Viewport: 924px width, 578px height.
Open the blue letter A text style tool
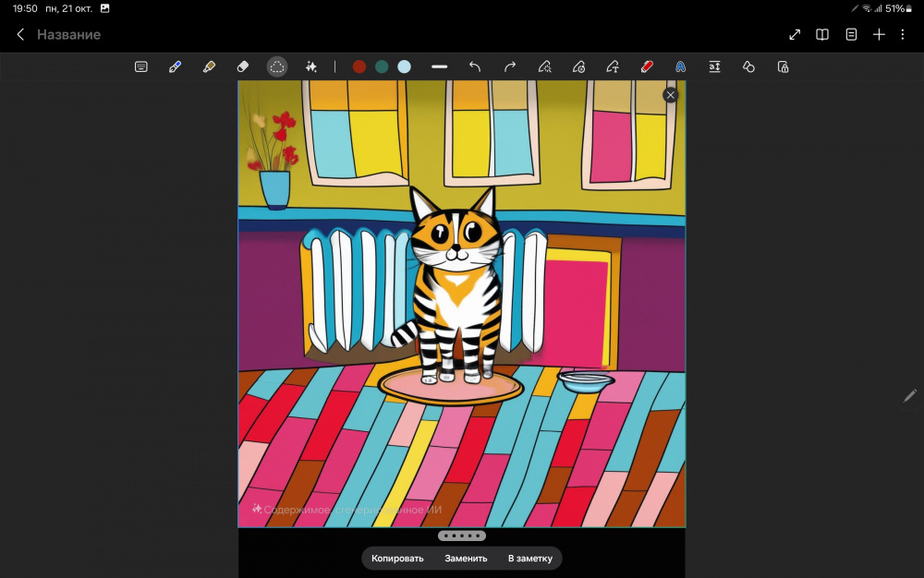[681, 67]
